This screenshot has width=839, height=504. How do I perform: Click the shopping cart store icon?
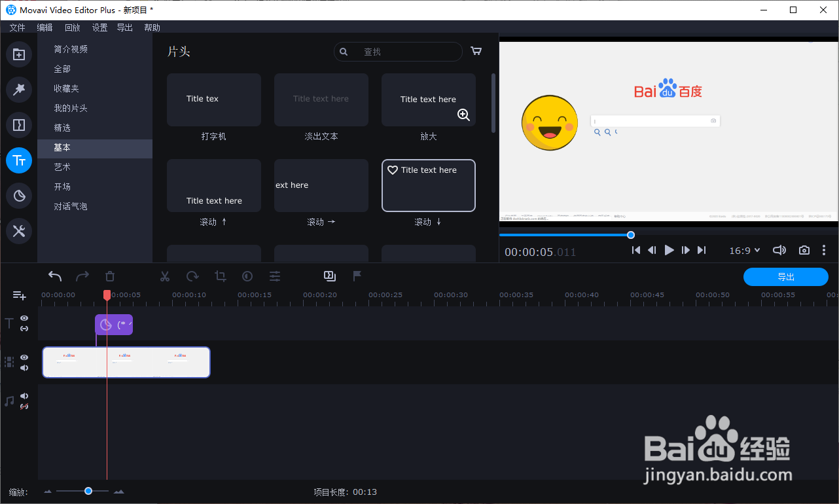pos(476,51)
